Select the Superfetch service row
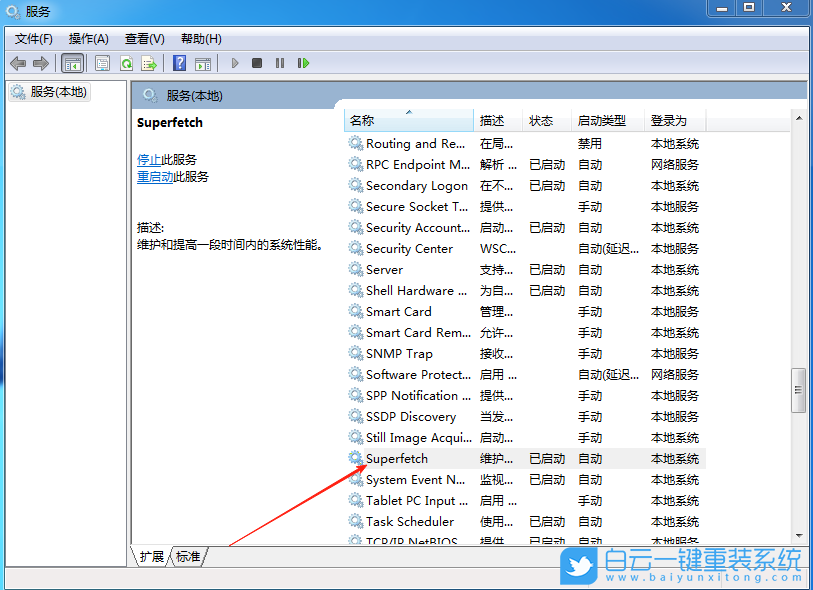 pyautogui.click(x=396, y=458)
